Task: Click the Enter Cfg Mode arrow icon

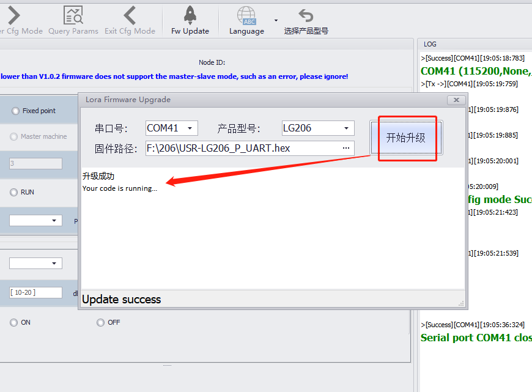Action: (x=13, y=15)
